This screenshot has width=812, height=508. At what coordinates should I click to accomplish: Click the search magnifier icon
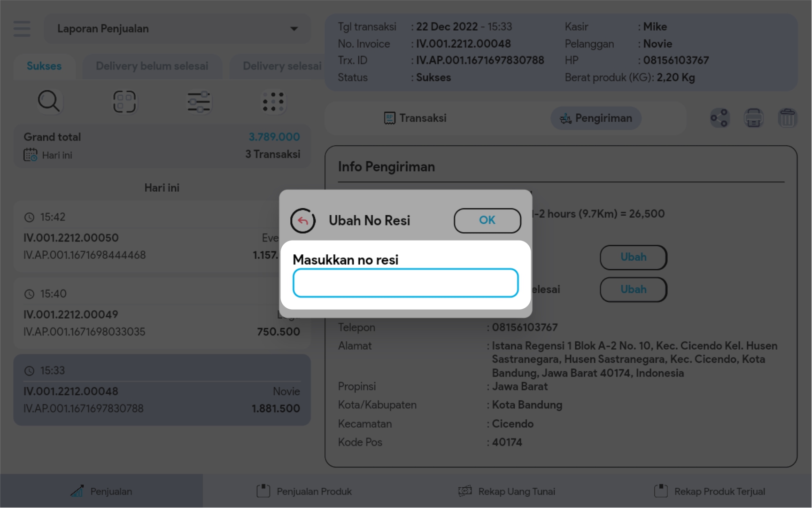point(49,102)
